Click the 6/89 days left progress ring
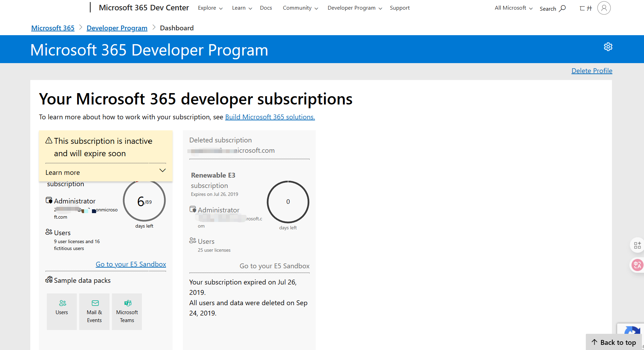 point(144,201)
